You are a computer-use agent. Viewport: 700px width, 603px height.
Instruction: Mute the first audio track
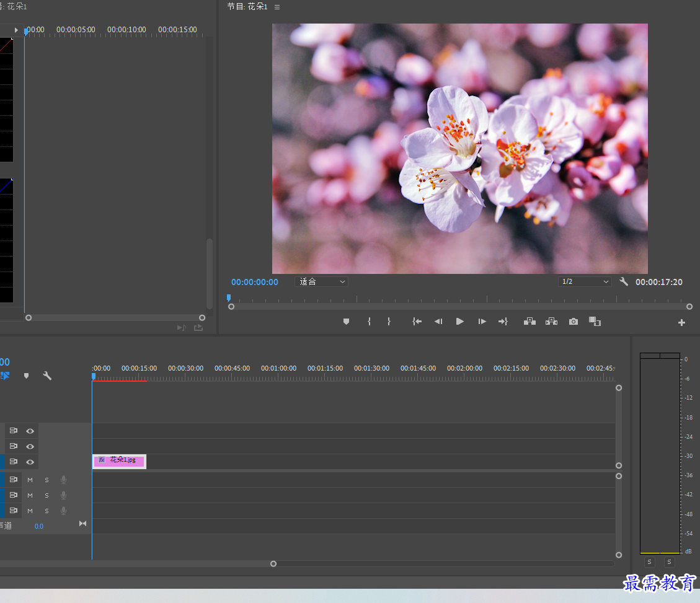click(30, 480)
